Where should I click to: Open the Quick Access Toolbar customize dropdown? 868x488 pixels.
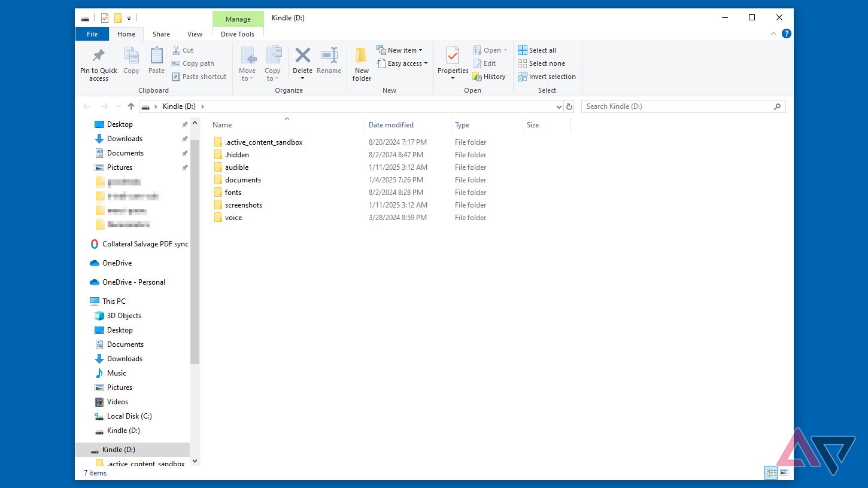[129, 19]
